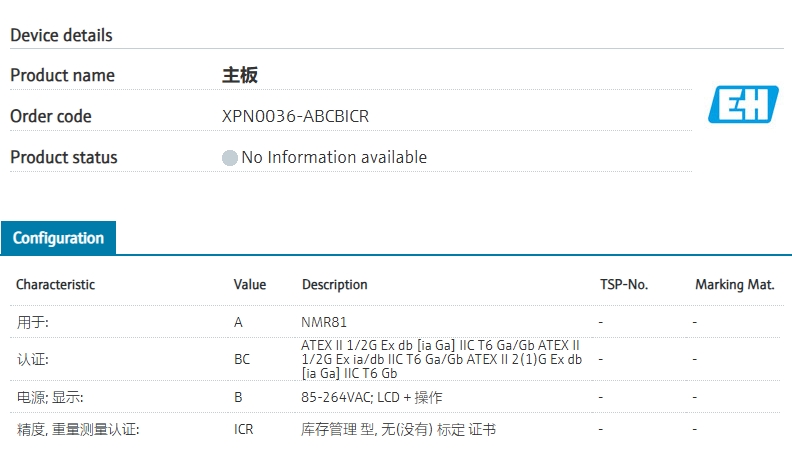Select the 认证 characteristic row
Viewport: 792px width, 454px height.
[x=33, y=358]
